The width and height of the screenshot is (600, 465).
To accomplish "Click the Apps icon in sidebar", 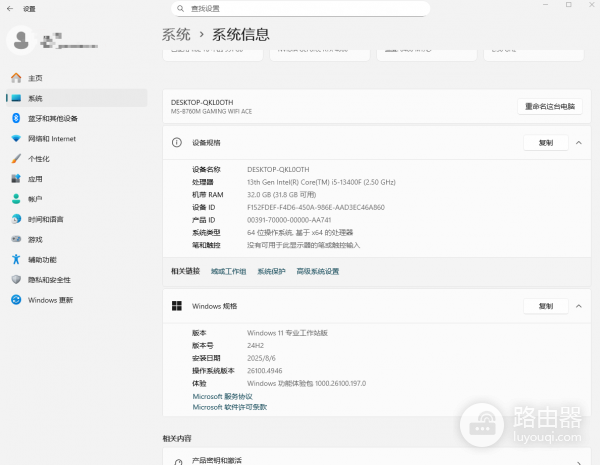I will click(x=16, y=179).
